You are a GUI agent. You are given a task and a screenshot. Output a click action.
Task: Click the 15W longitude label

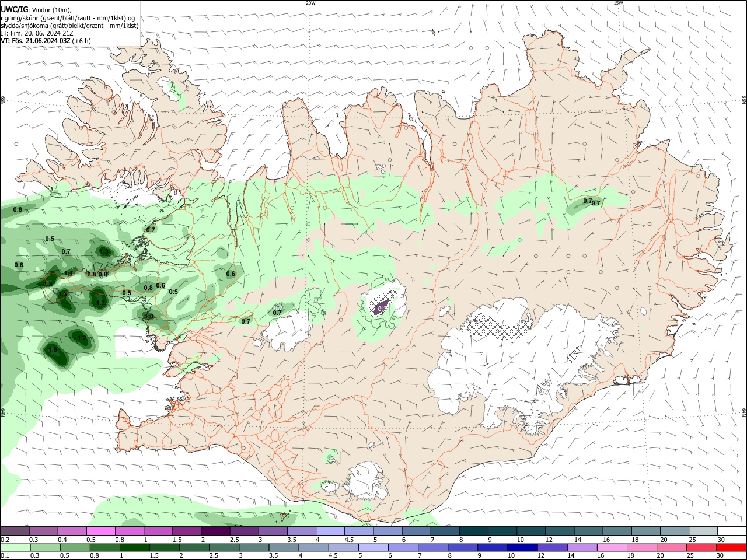pos(618,3)
